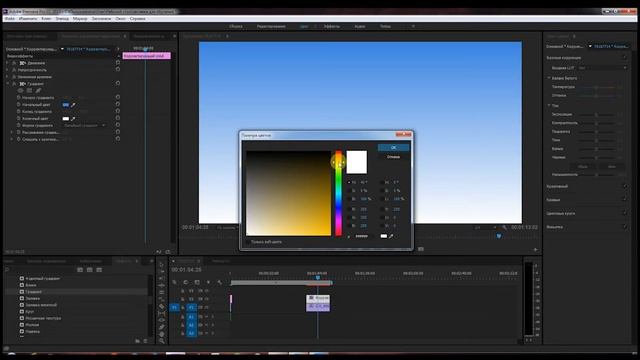Select the Hand tool
This screenshot has height=360, width=640.
pyautogui.click(x=162, y=334)
